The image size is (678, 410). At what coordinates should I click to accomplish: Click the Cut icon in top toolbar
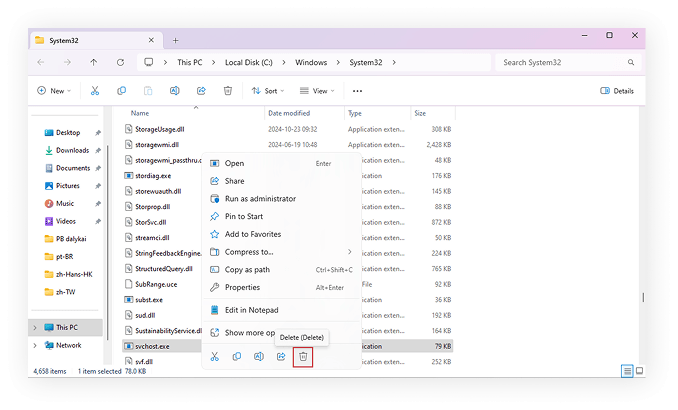click(x=95, y=90)
